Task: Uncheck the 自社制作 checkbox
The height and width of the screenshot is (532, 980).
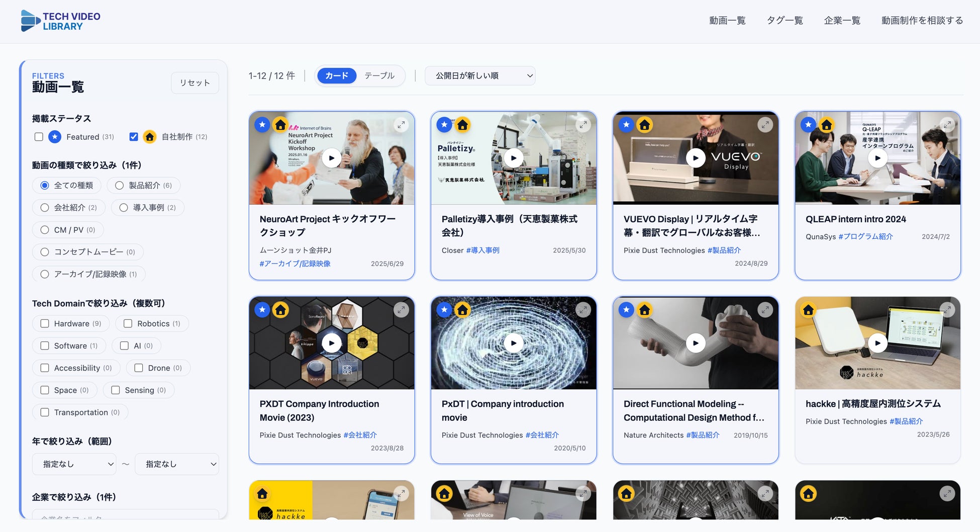Action: click(134, 137)
